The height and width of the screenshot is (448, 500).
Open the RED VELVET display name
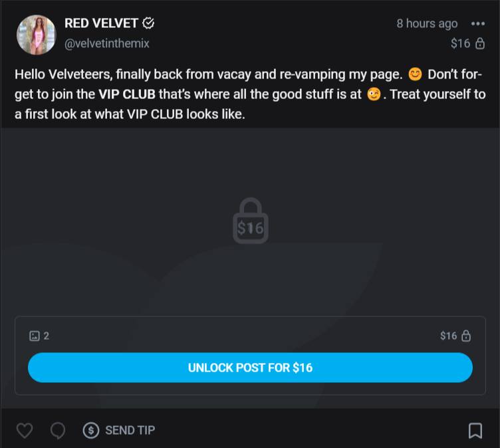(x=101, y=23)
